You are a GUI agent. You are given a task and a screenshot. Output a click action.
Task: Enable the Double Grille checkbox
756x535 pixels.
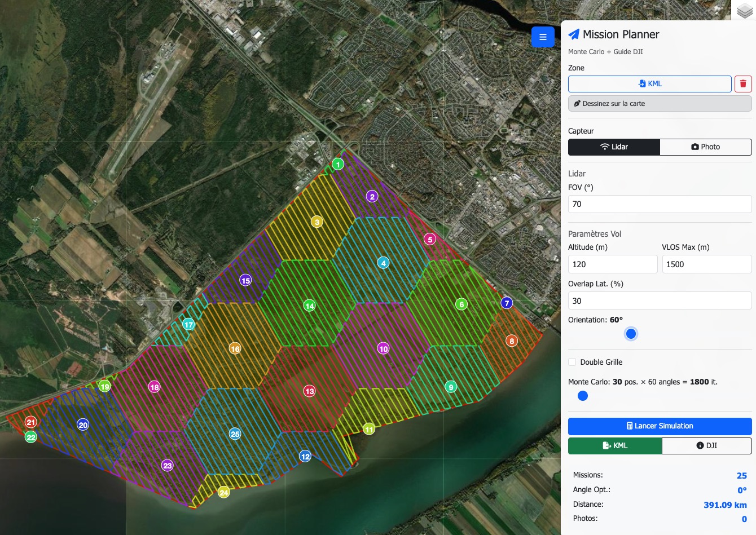572,362
